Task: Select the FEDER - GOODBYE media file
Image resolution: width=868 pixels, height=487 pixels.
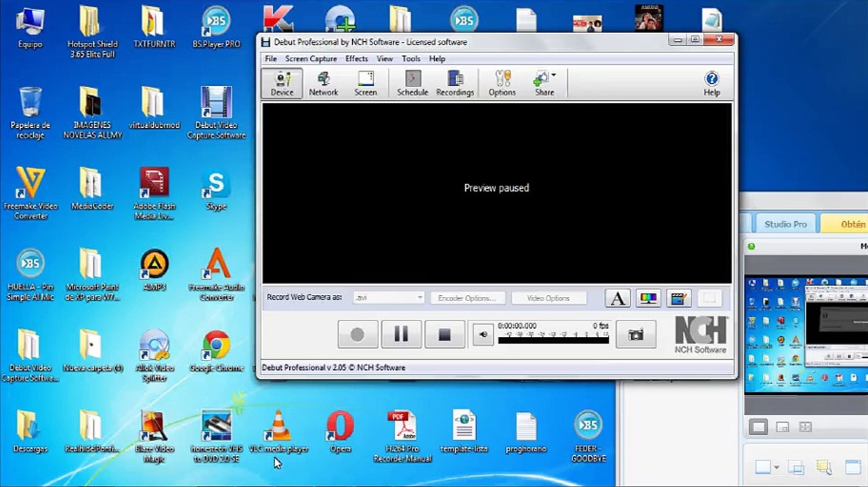Action: [588, 437]
